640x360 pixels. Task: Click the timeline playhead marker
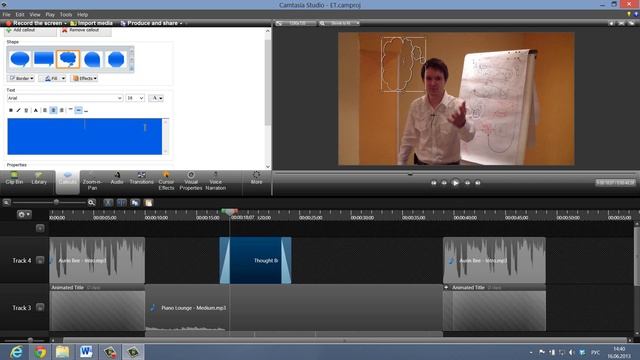tap(229, 212)
